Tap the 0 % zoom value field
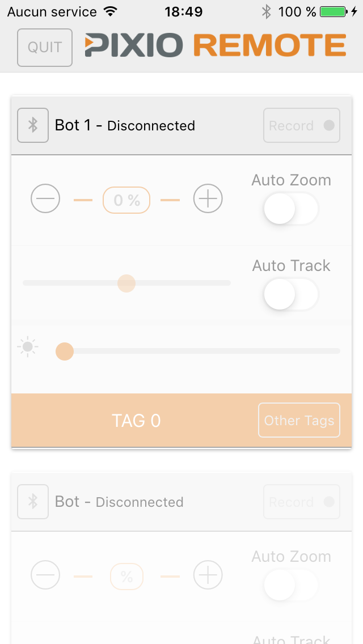 click(x=126, y=199)
